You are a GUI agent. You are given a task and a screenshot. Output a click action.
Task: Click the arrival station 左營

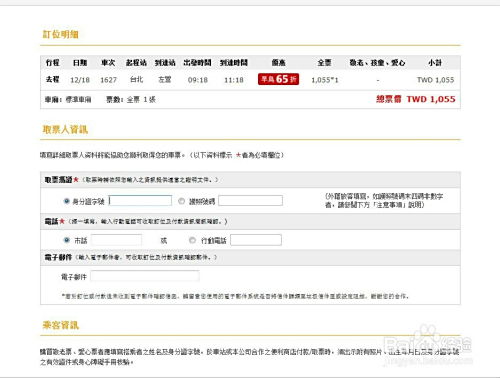coord(165,80)
